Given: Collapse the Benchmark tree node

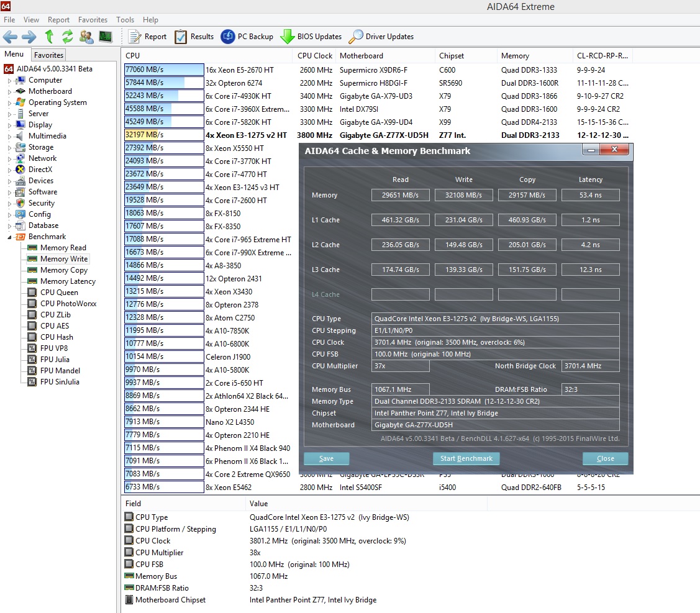Looking at the screenshot, I should [9, 237].
